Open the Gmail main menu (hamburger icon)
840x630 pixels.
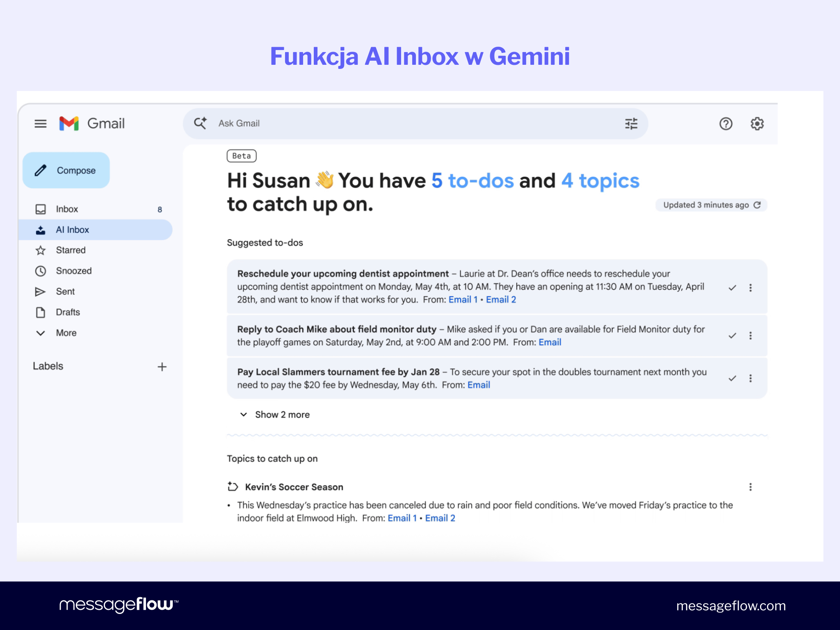click(41, 124)
